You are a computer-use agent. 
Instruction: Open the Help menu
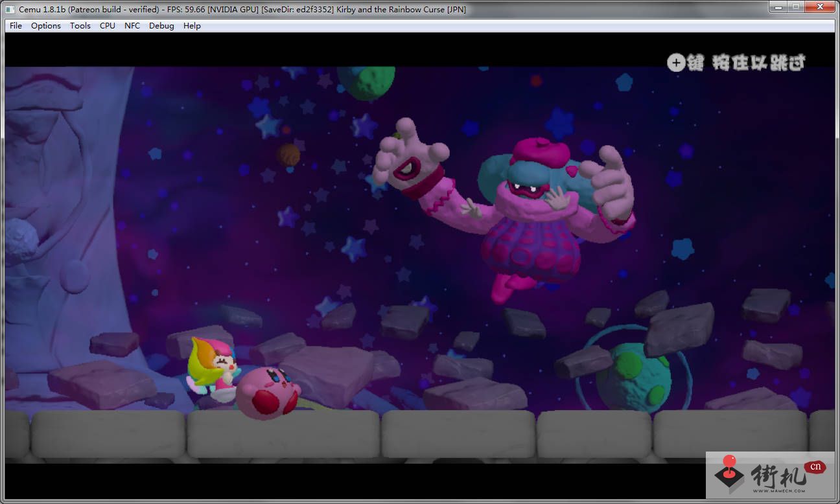click(192, 26)
